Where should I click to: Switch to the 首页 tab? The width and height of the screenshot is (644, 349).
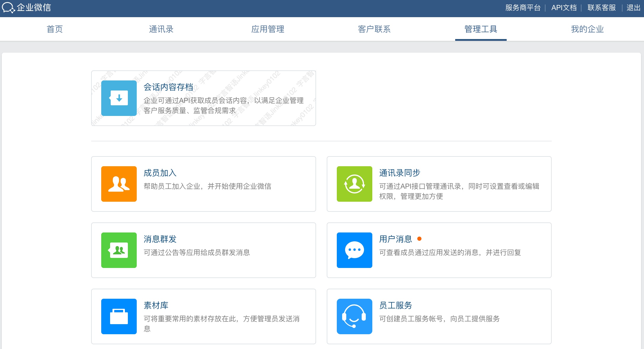point(55,29)
